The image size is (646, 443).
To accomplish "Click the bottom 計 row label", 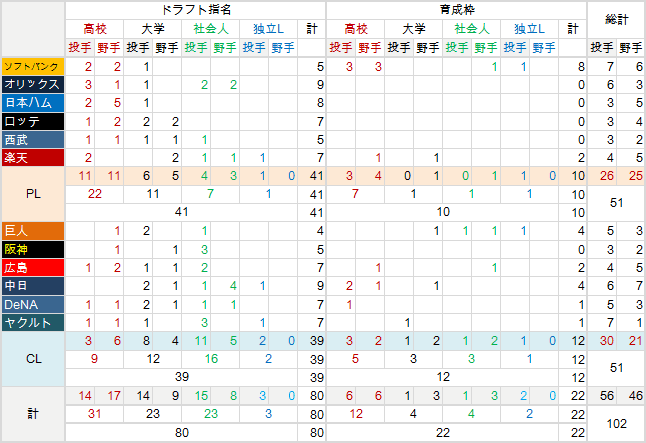I will pyautogui.click(x=33, y=414).
